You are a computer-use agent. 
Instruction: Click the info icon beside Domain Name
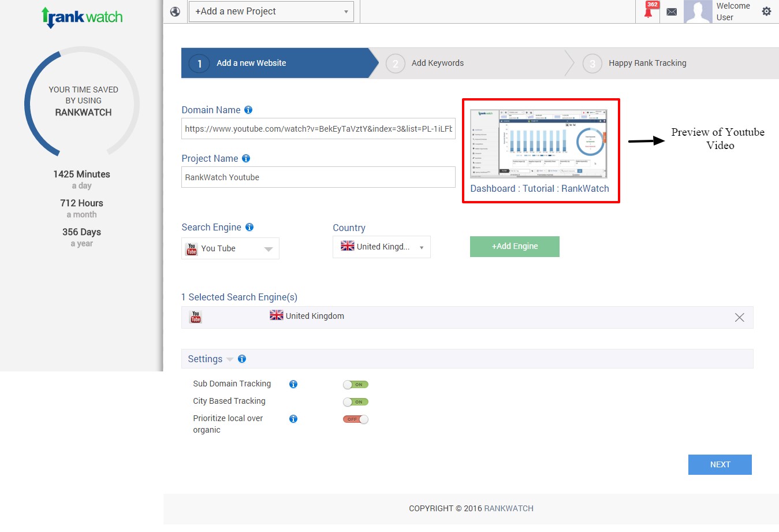coord(248,110)
